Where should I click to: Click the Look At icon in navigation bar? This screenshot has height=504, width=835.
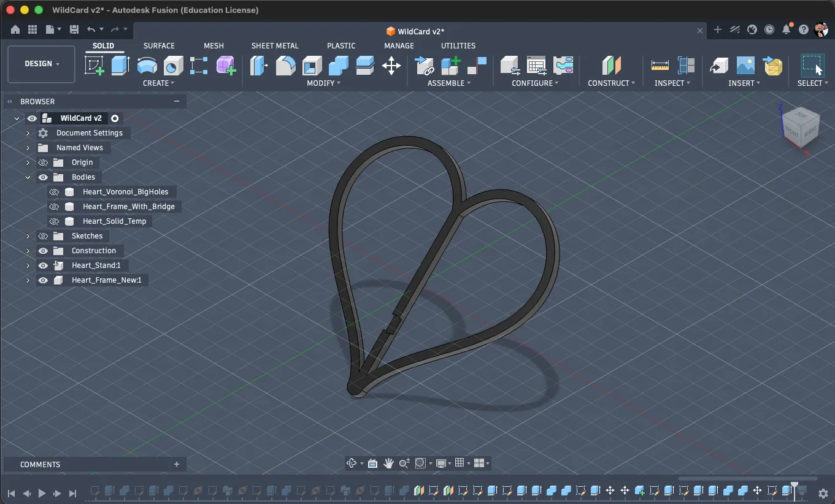(372, 464)
